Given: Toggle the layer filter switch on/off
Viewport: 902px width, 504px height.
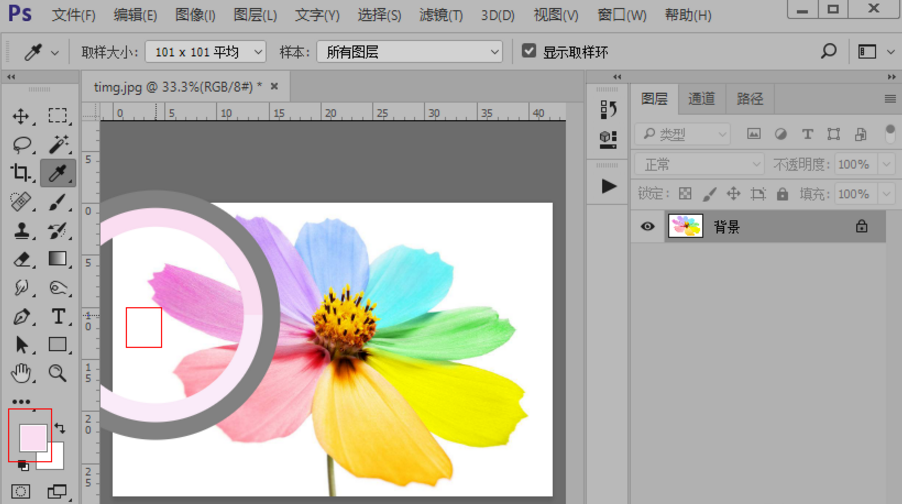Looking at the screenshot, I should tap(889, 133).
